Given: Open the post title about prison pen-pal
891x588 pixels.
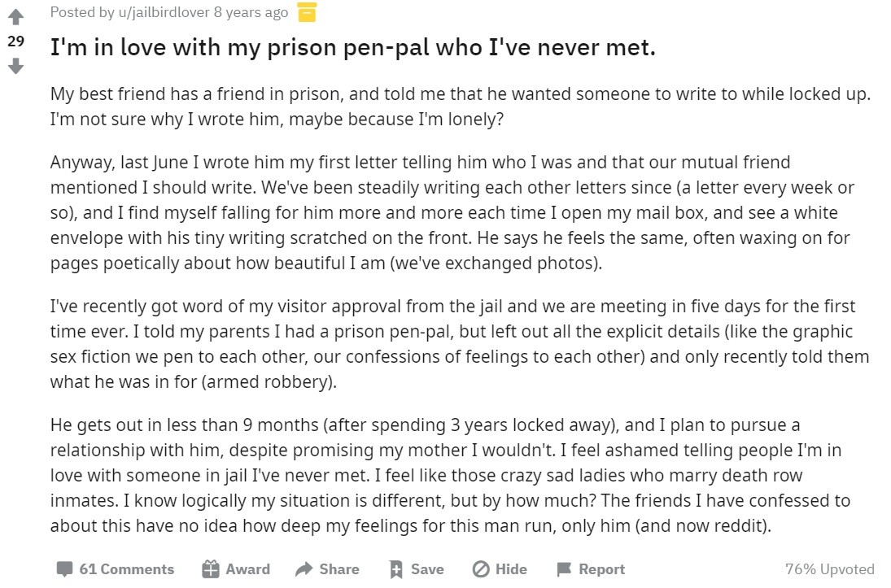Looking at the screenshot, I should 353,47.
